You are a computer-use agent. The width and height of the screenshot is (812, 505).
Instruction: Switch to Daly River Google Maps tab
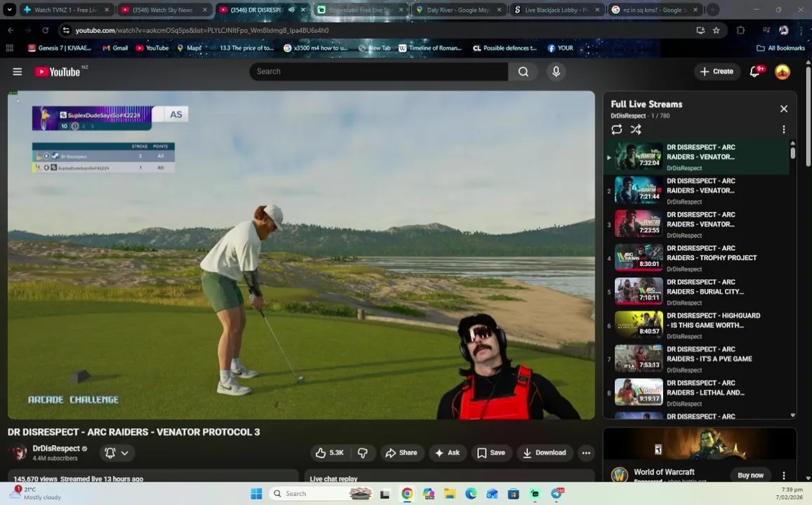pyautogui.click(x=458, y=10)
